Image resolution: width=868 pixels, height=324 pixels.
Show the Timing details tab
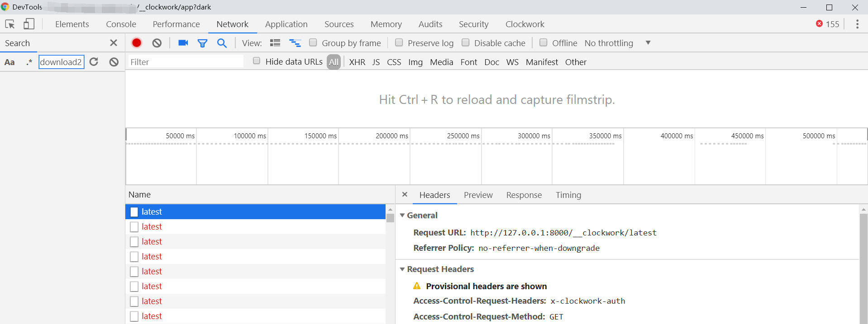coord(568,195)
